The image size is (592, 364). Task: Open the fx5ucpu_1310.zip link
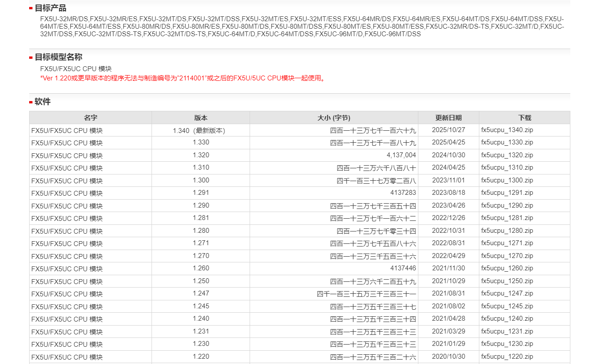(x=507, y=168)
